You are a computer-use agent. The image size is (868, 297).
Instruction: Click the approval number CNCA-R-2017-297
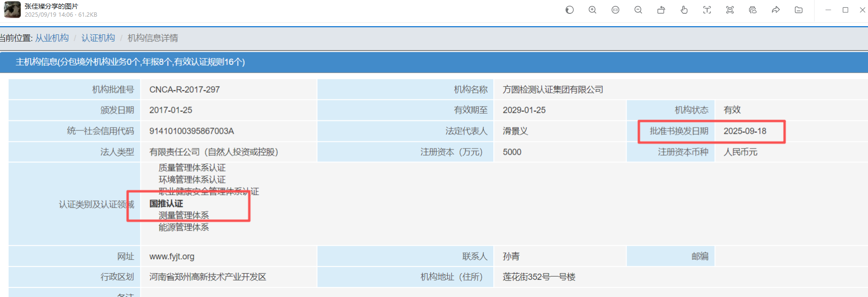(184, 90)
